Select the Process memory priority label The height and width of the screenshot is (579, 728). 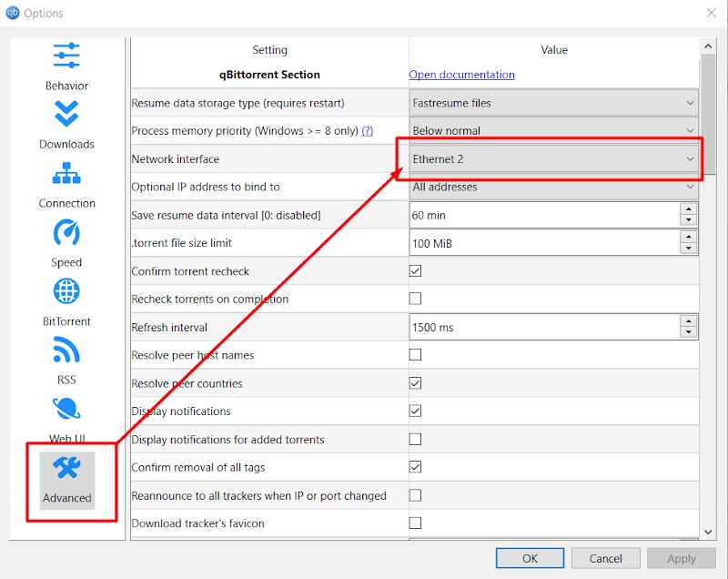tap(245, 131)
